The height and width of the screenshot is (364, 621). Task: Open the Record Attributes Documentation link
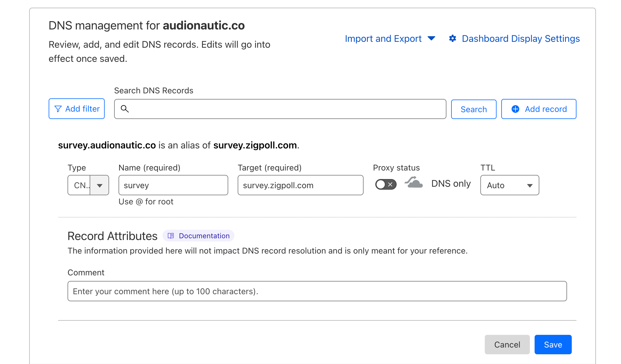198,236
